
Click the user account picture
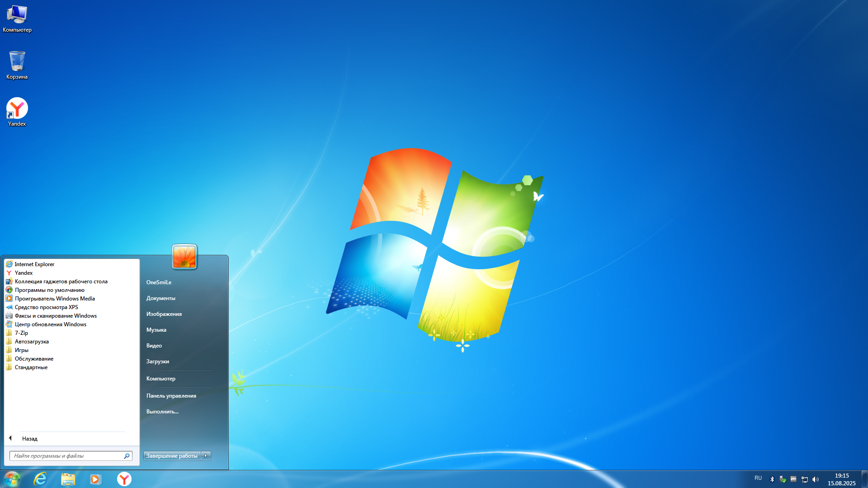184,257
